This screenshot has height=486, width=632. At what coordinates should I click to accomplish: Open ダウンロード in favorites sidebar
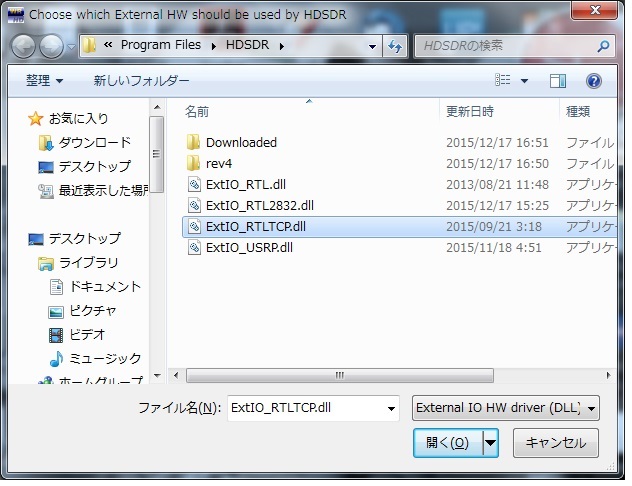[95, 142]
